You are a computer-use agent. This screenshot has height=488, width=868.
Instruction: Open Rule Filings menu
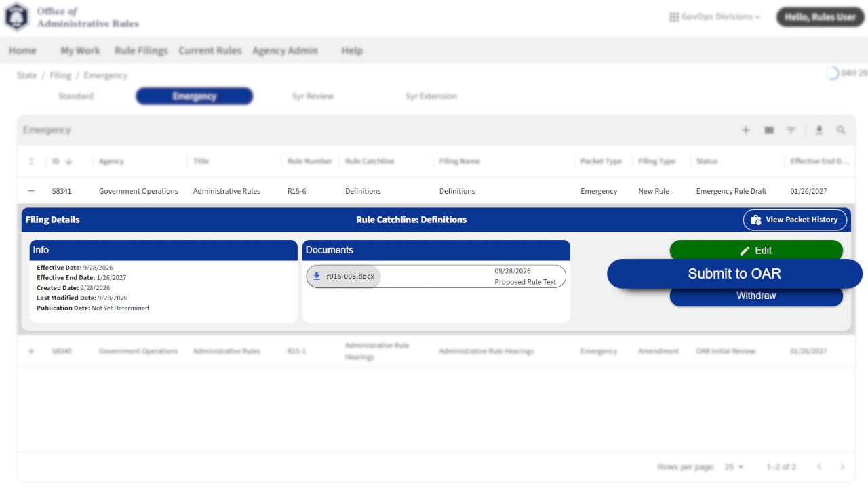(x=141, y=50)
